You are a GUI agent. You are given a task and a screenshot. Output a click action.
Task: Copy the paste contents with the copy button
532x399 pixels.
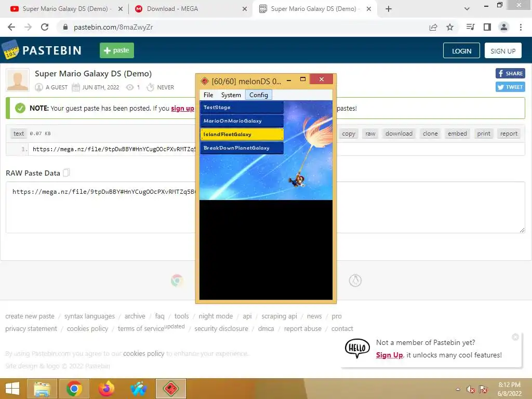(x=349, y=134)
